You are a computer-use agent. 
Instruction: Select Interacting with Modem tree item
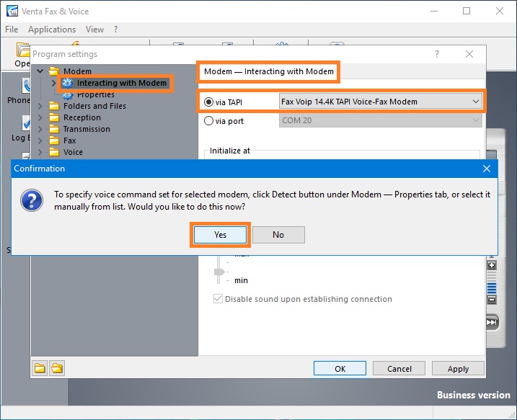click(121, 83)
